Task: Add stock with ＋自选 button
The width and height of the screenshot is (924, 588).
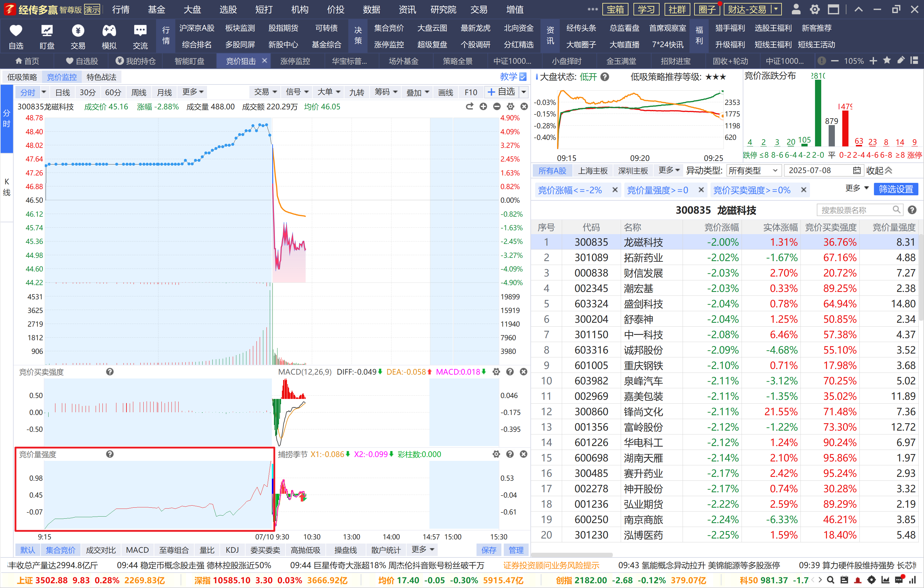Action: (x=501, y=92)
